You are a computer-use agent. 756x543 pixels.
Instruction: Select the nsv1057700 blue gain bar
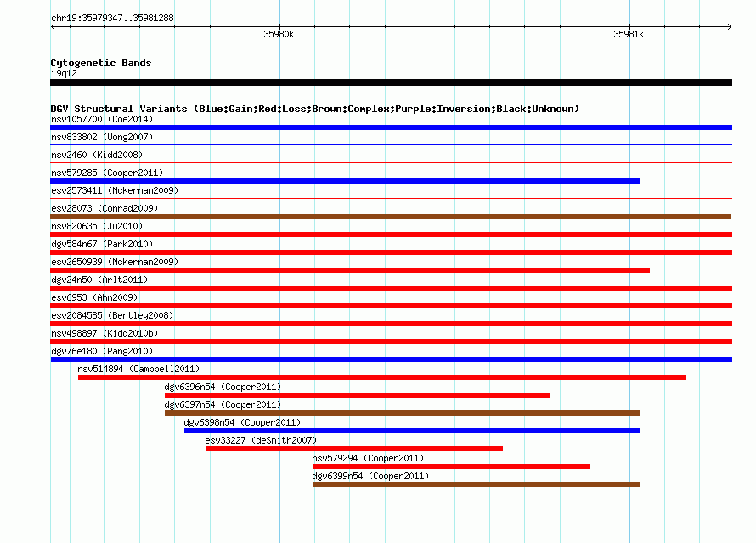click(x=391, y=127)
